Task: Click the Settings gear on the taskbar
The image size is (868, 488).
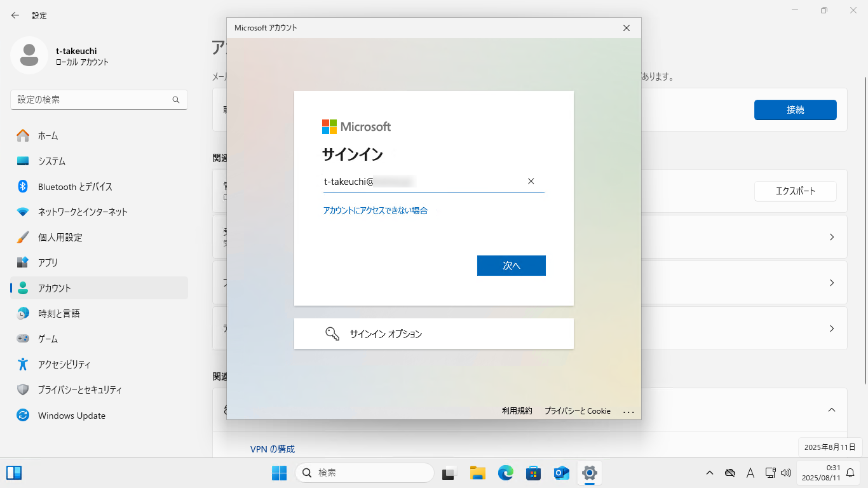Action: pos(590,473)
